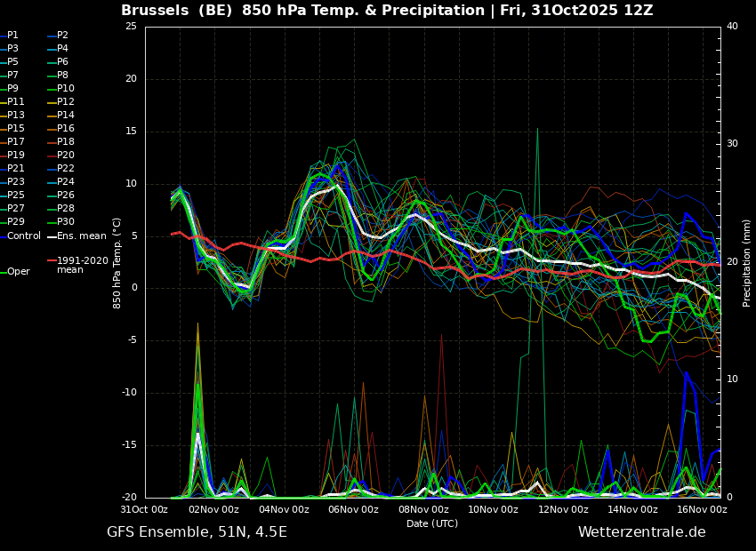Click the Date (UTC) axis label

click(x=432, y=523)
